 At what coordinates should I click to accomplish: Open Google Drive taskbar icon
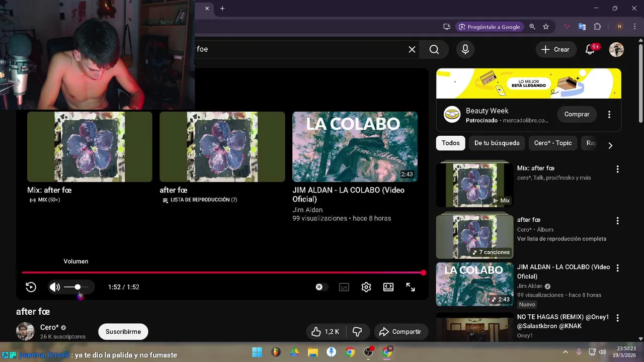click(x=294, y=352)
